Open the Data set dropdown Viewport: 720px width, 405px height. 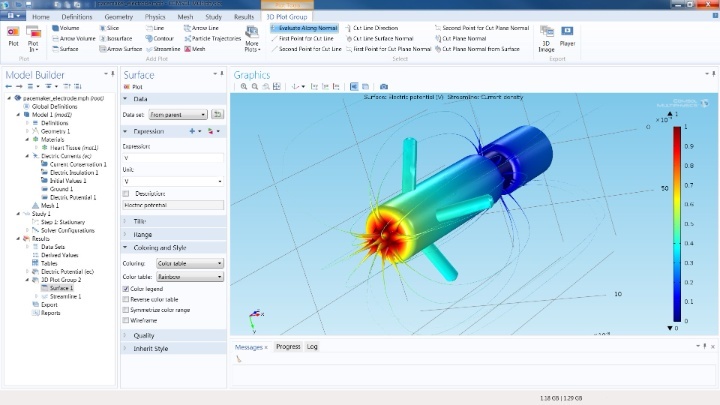pos(178,114)
